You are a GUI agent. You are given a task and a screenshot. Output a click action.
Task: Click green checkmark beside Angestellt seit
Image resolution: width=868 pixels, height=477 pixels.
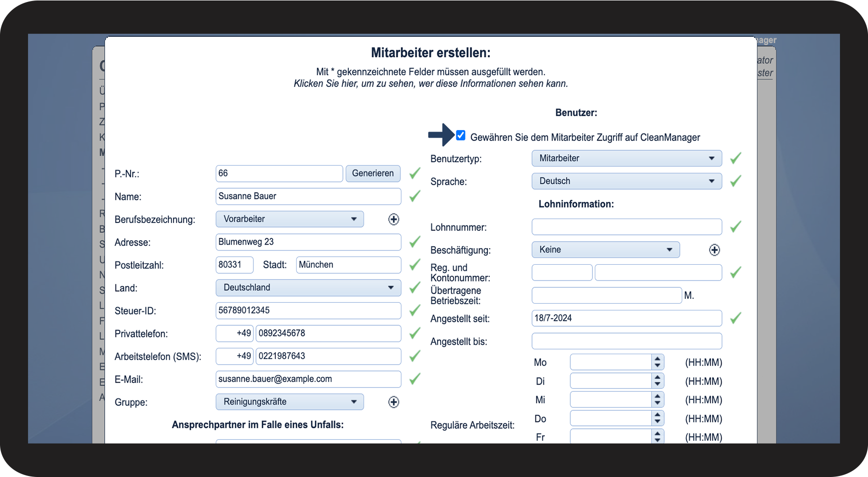pos(735,318)
